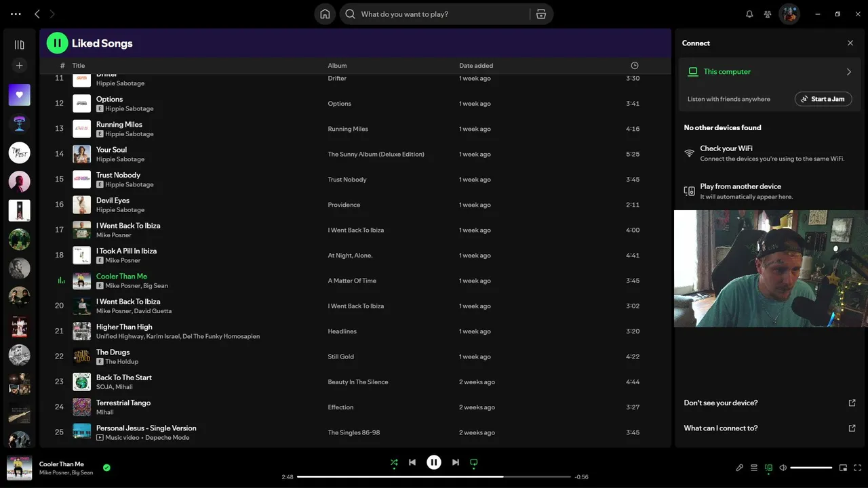Image resolution: width=868 pixels, height=488 pixels.
Task: Open the play queue
Action: [754, 468]
